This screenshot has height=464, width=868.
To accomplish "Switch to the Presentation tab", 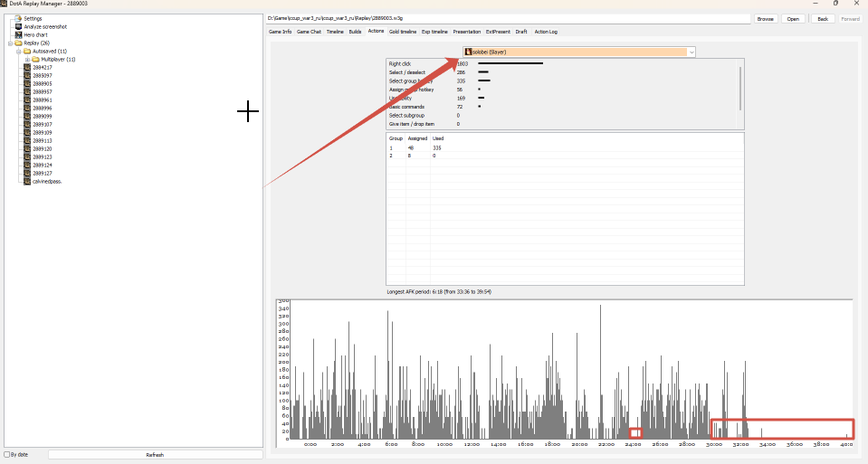I will (x=467, y=32).
